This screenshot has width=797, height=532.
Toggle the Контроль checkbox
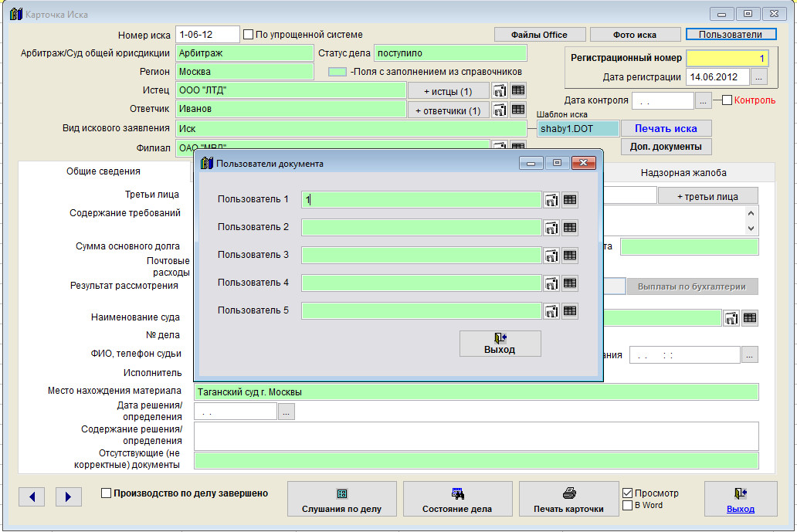pos(727,100)
